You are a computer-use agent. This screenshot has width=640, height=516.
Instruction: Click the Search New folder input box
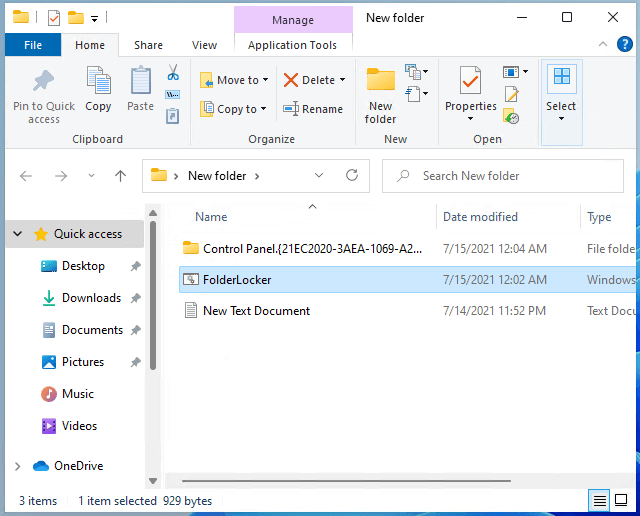click(505, 176)
